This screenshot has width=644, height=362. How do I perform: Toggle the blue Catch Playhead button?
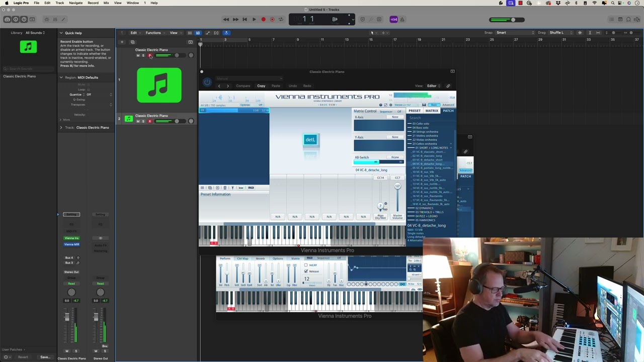point(226,33)
